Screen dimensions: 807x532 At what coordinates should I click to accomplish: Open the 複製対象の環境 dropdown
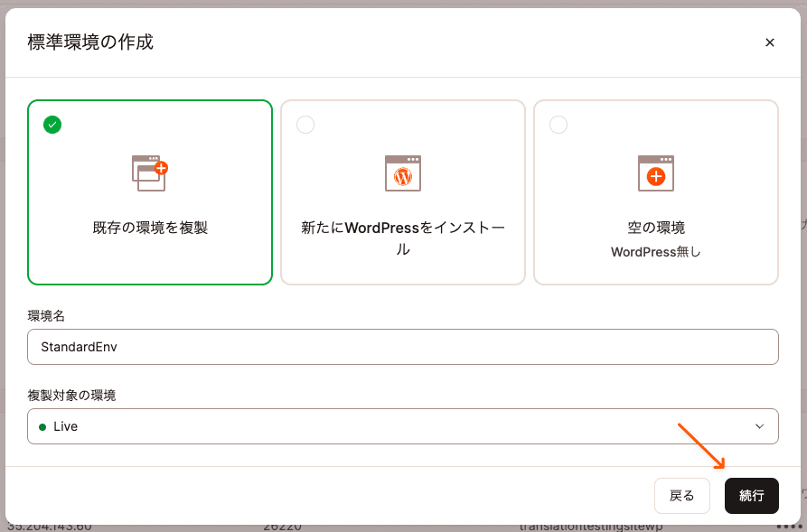402,425
